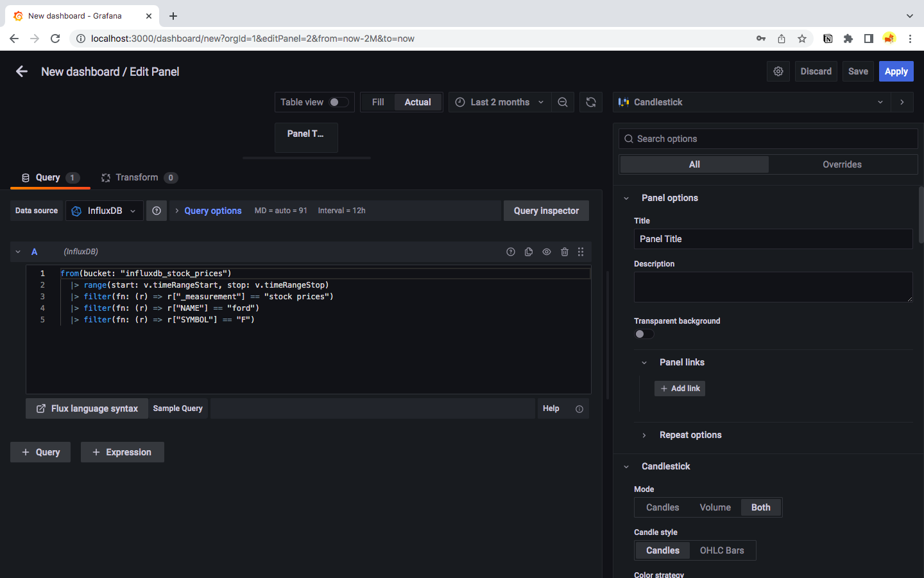The width and height of the screenshot is (924, 578).
Task: Click browser back arrow
Action: tap(14, 39)
